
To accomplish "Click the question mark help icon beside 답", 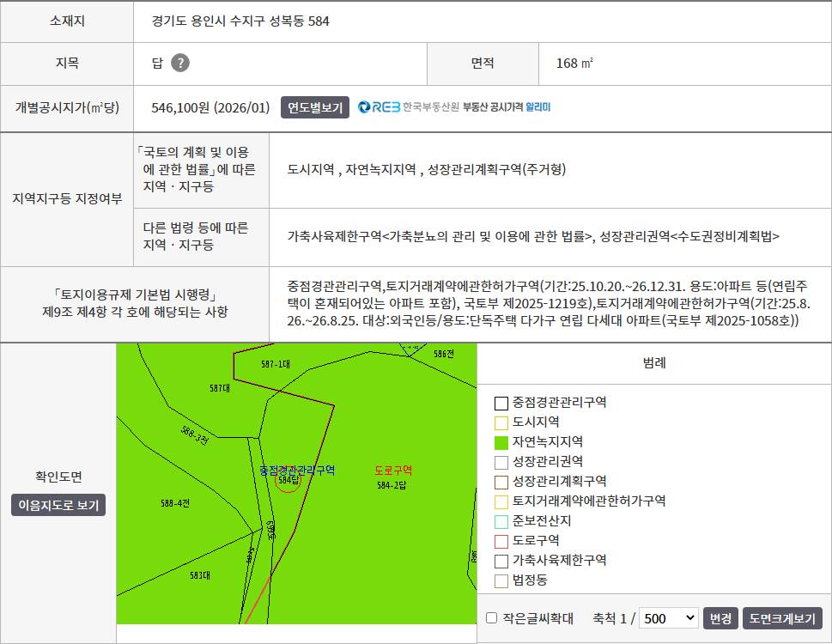I will [x=179, y=64].
